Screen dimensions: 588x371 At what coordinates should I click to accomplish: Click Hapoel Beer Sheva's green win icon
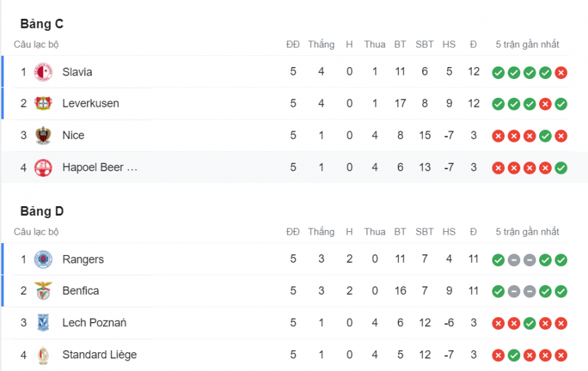(561, 168)
